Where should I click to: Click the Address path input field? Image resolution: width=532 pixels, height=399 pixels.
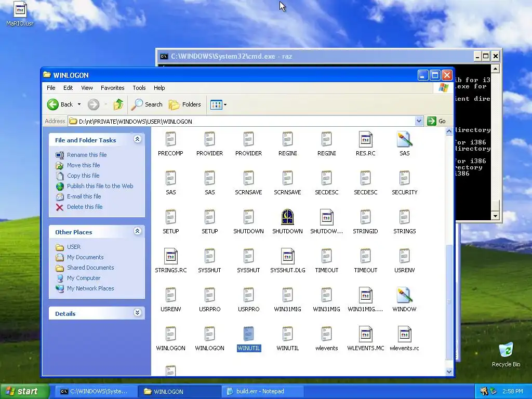pyautogui.click(x=242, y=121)
